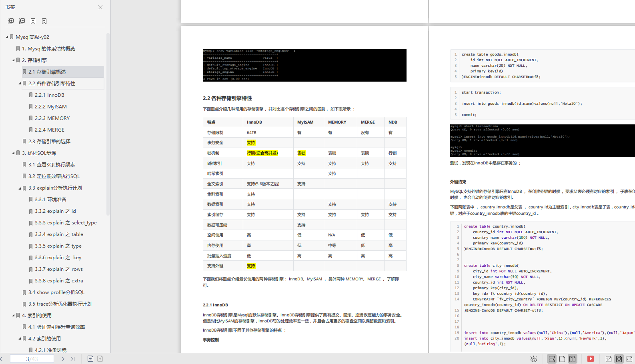Open bookmark 3.1 查看SQL执行频率
This screenshot has width=635, height=364.
click(52, 164)
